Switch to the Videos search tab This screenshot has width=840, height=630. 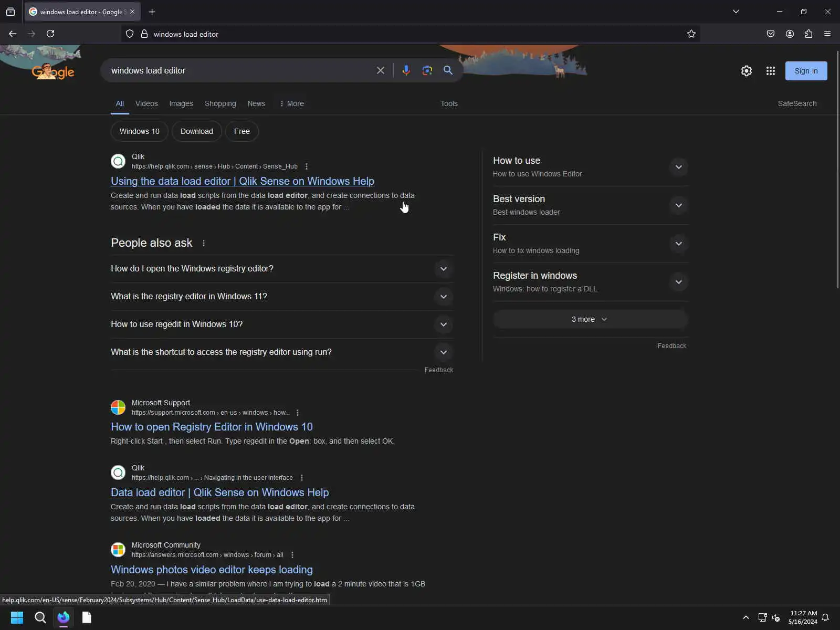tap(146, 103)
